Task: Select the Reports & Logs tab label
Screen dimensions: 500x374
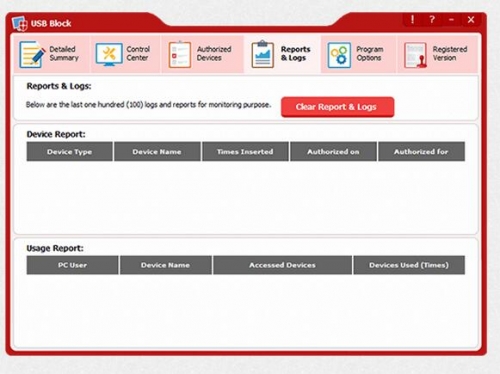Action: [x=295, y=53]
